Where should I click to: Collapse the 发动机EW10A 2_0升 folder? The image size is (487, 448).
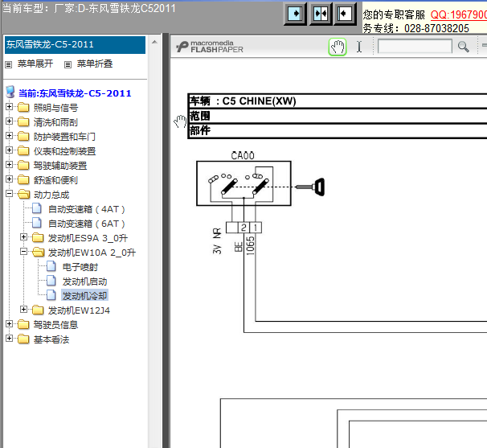(23, 251)
